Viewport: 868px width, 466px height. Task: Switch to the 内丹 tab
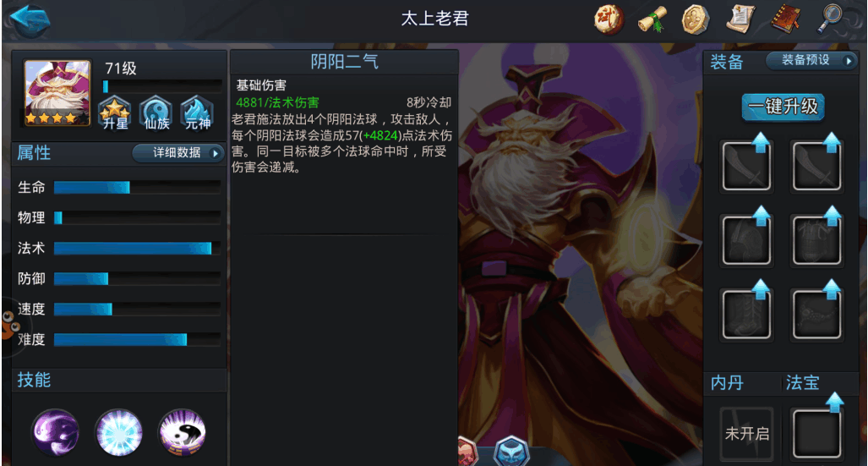[727, 382]
